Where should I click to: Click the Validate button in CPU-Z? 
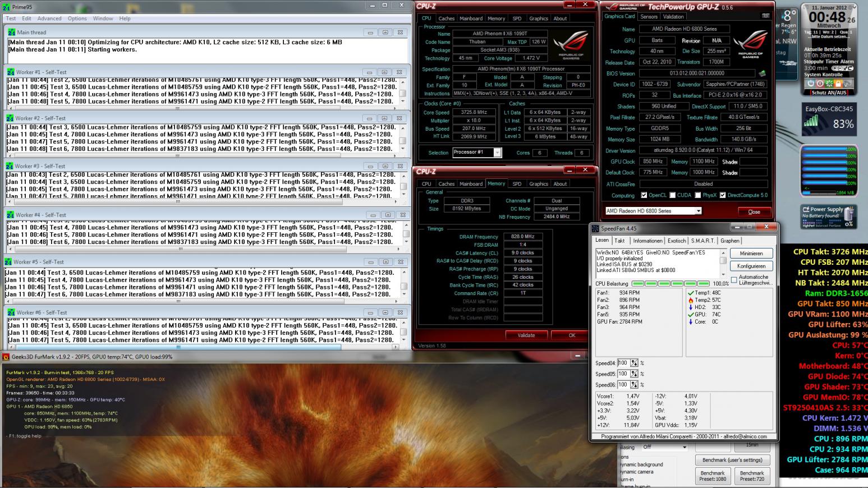pyautogui.click(x=526, y=335)
